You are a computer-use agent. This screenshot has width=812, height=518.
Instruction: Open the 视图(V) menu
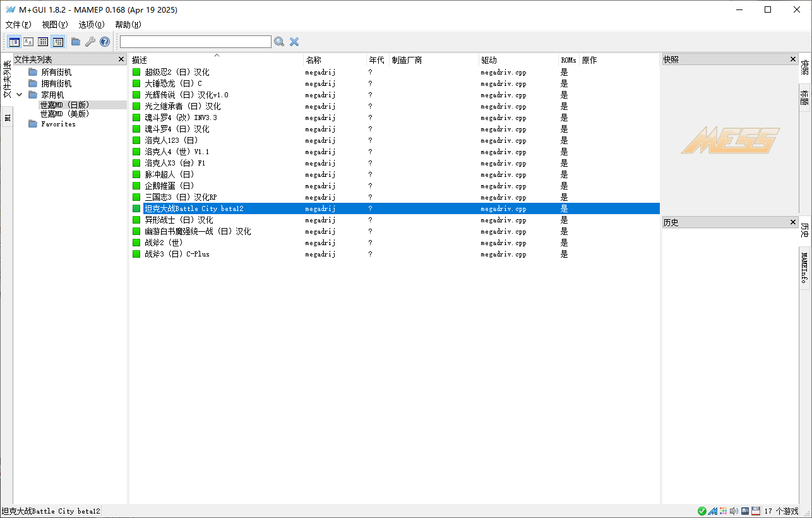(55, 25)
